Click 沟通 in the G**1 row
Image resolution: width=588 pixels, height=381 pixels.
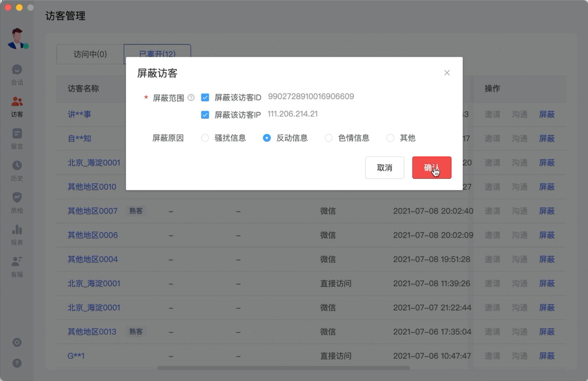coord(520,356)
